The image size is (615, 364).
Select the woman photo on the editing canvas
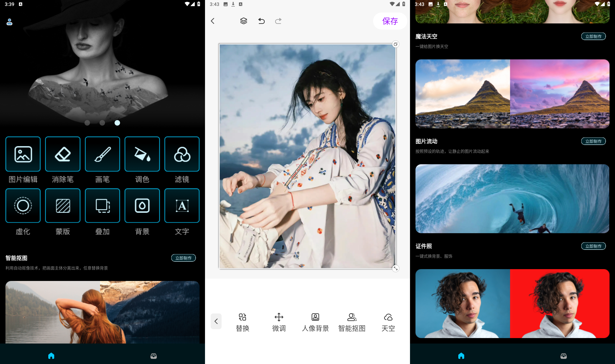[x=307, y=156]
